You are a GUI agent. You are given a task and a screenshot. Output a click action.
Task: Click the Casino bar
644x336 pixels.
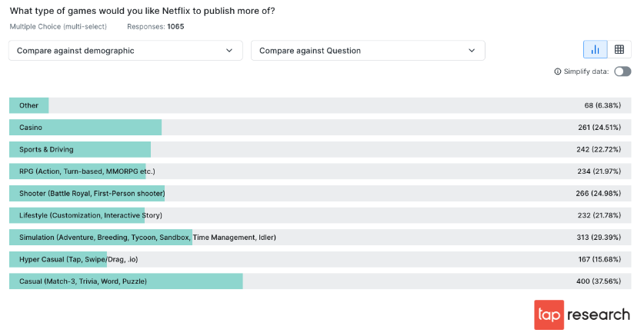pos(85,127)
